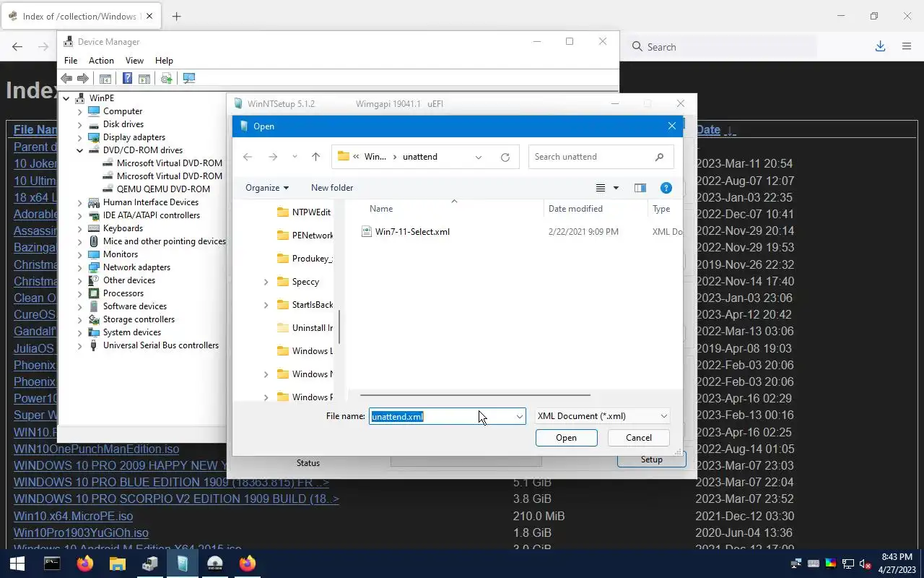The height and width of the screenshot is (578, 924).
Task: Refresh the unattend folder listing
Action: click(x=505, y=157)
